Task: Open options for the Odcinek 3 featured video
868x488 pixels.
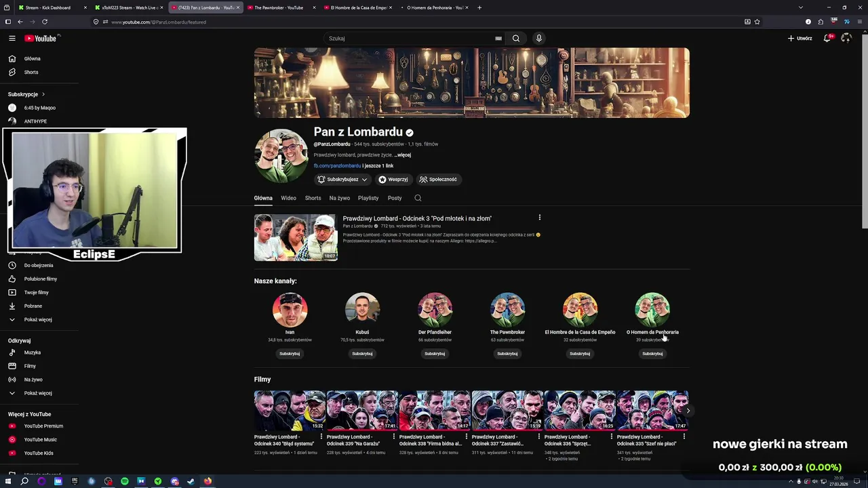Action: click(540, 218)
